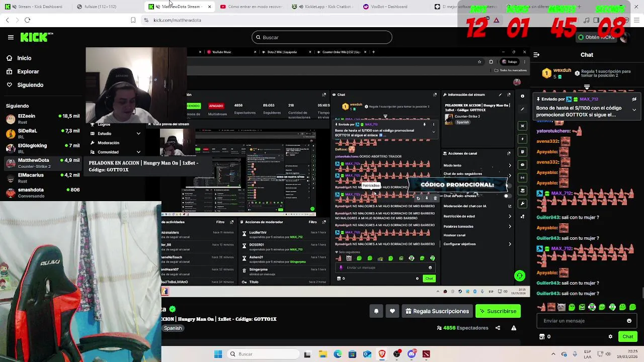
Task: Pop out the Información del stream panel
Action: pos(509,95)
